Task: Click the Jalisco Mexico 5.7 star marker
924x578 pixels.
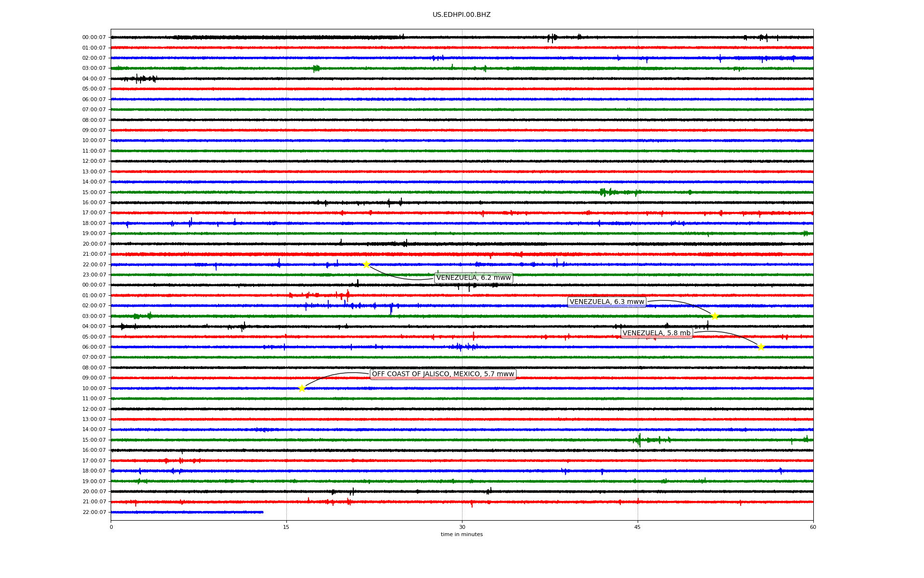Action: tap(302, 388)
